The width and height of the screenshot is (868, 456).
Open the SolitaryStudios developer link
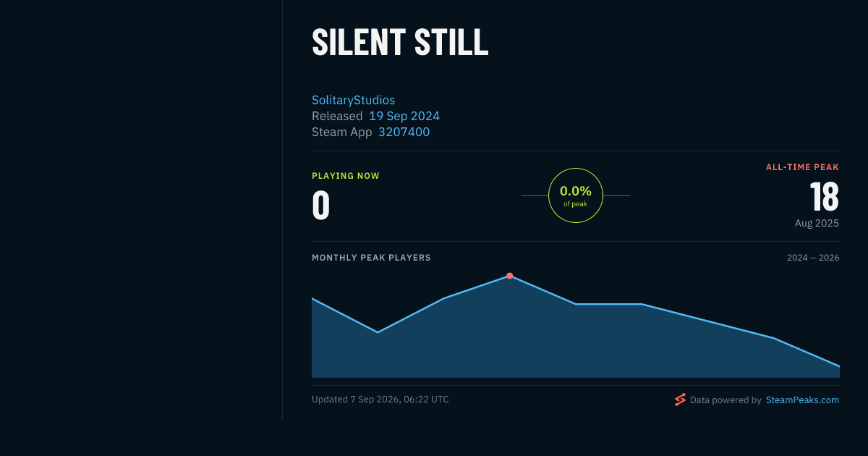(x=353, y=100)
